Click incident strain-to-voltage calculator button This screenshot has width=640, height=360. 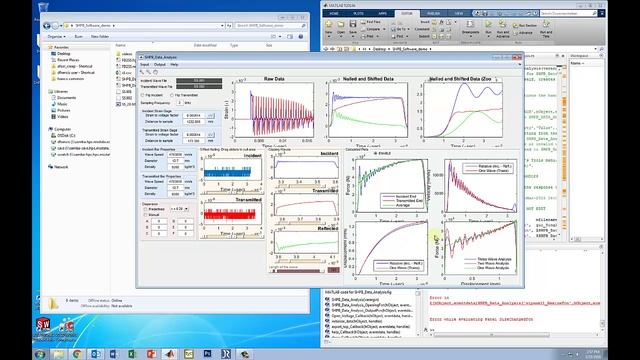click(211, 116)
